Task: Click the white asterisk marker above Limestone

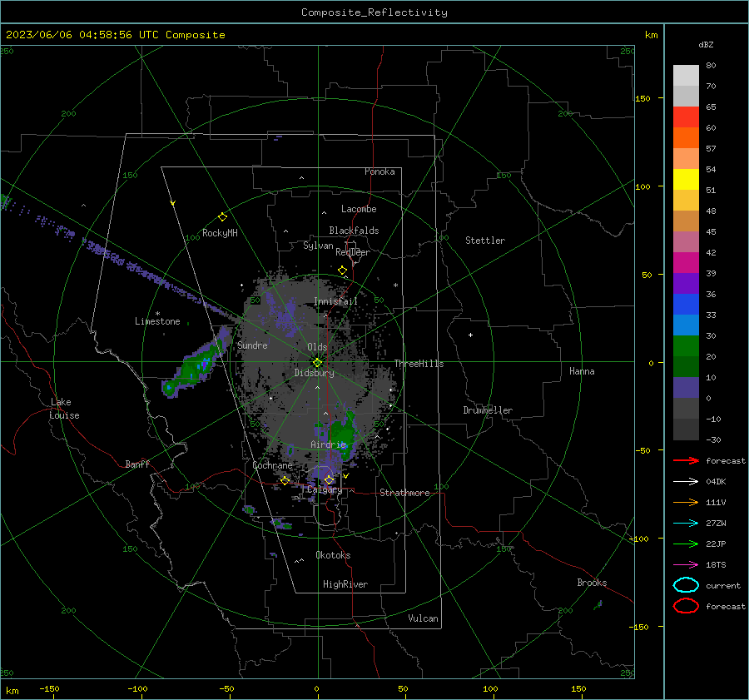Action: click(157, 314)
